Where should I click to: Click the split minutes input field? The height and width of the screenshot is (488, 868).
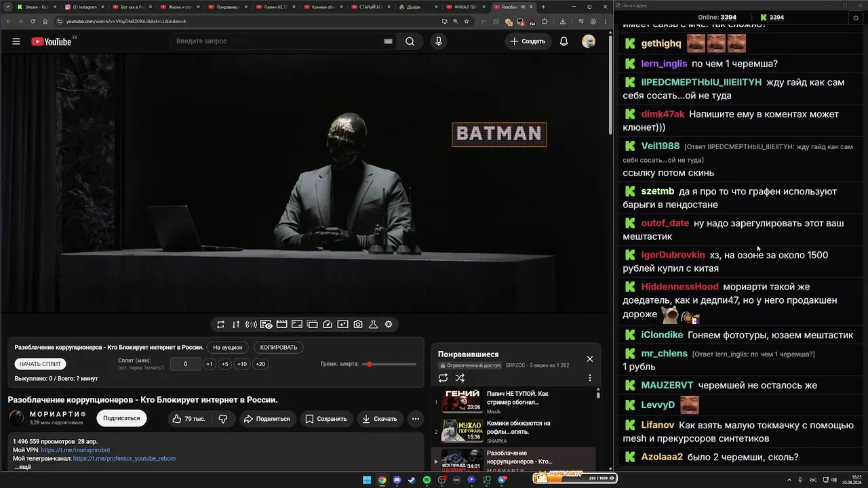click(x=186, y=364)
